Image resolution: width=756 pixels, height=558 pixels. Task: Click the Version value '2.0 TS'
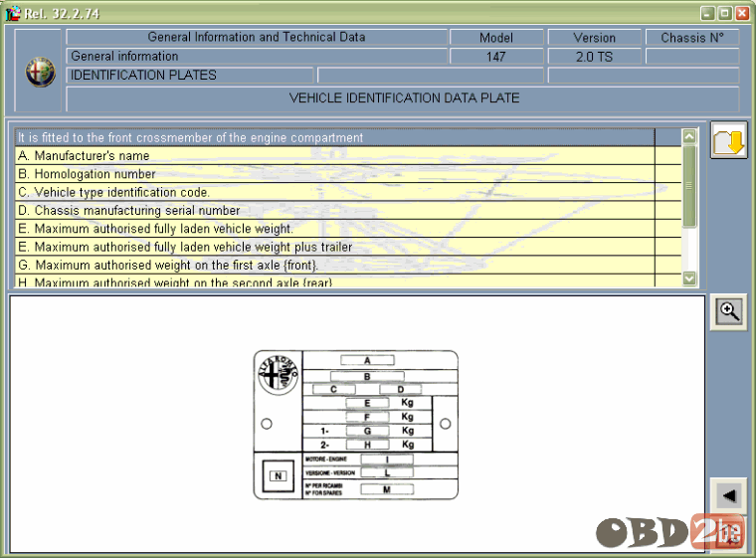[x=594, y=57]
